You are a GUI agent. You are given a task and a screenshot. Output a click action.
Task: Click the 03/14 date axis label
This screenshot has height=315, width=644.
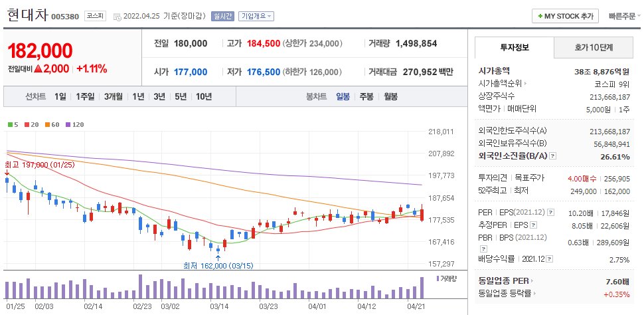[219, 306]
